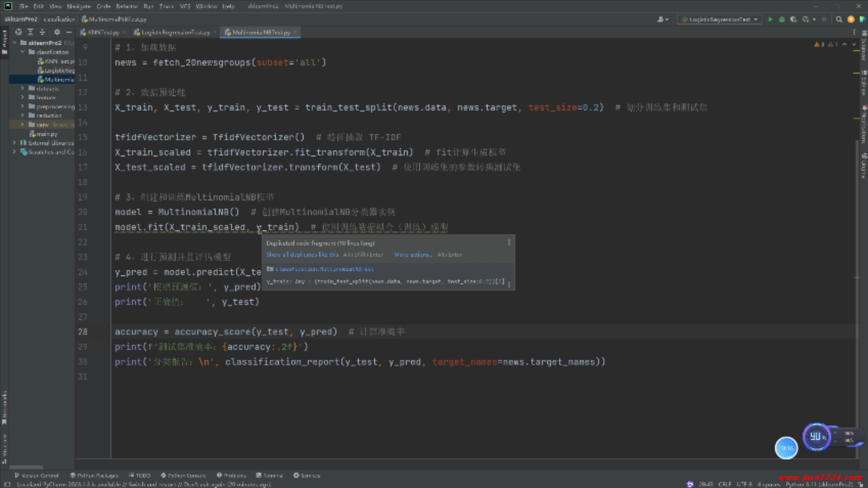Jump to next highlighted error arrow
The width and height of the screenshot is (868, 488).
[854, 44]
